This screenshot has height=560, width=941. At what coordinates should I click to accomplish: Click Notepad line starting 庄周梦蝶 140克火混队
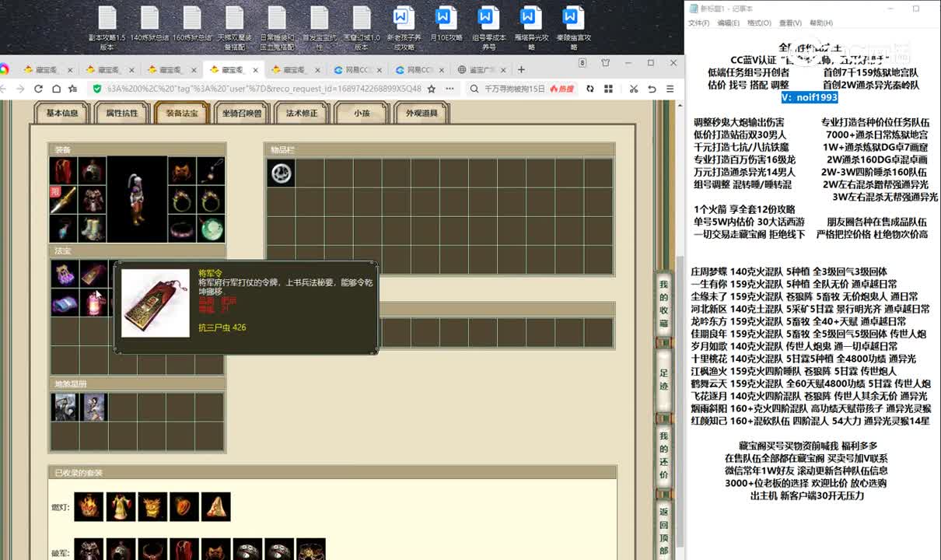tap(789, 271)
